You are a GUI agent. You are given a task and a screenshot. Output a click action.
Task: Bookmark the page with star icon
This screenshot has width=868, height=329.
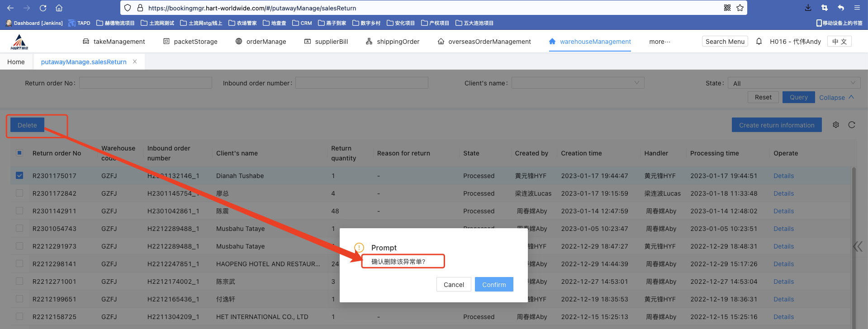coord(740,8)
